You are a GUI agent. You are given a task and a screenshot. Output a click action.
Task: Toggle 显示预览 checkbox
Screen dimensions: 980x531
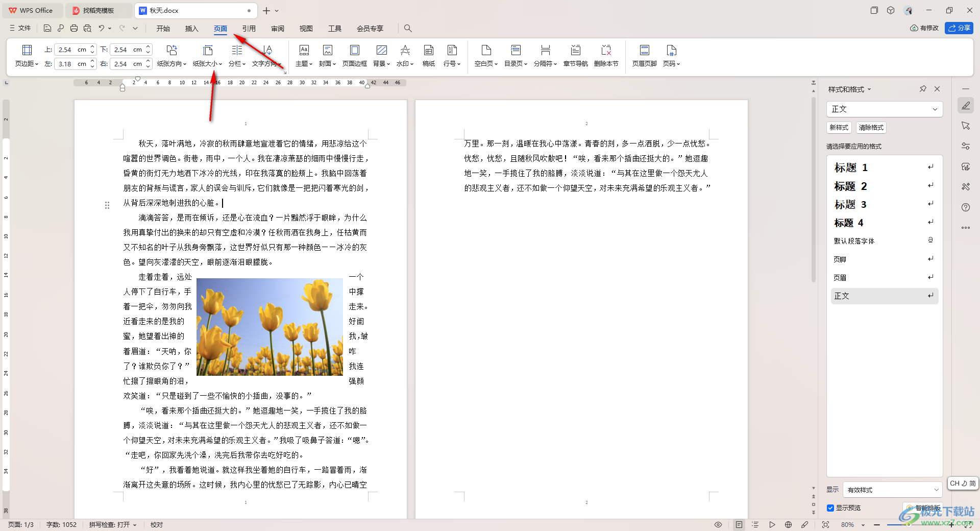pyautogui.click(x=830, y=508)
